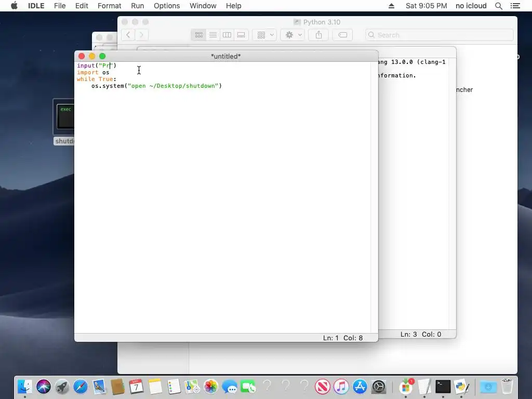Click editor status 'Ln: 1 Col: 8'
The image size is (532, 399).
[x=343, y=338]
